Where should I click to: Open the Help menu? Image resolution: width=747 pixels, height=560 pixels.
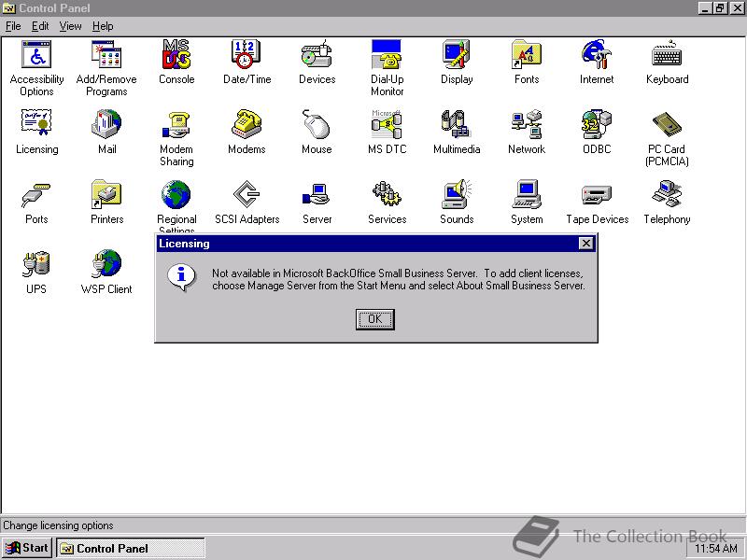point(103,26)
